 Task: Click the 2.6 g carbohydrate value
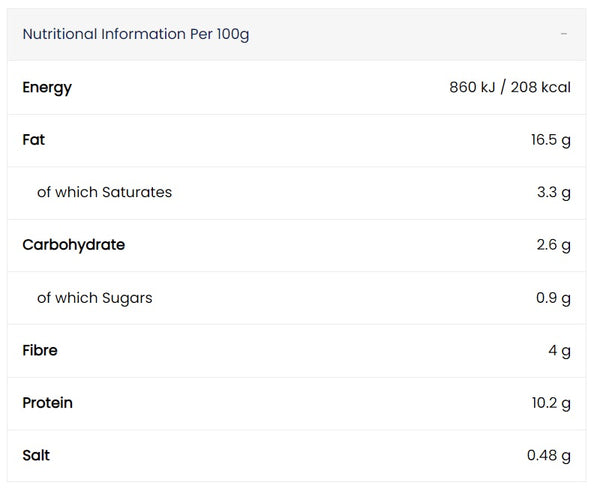pyautogui.click(x=553, y=245)
